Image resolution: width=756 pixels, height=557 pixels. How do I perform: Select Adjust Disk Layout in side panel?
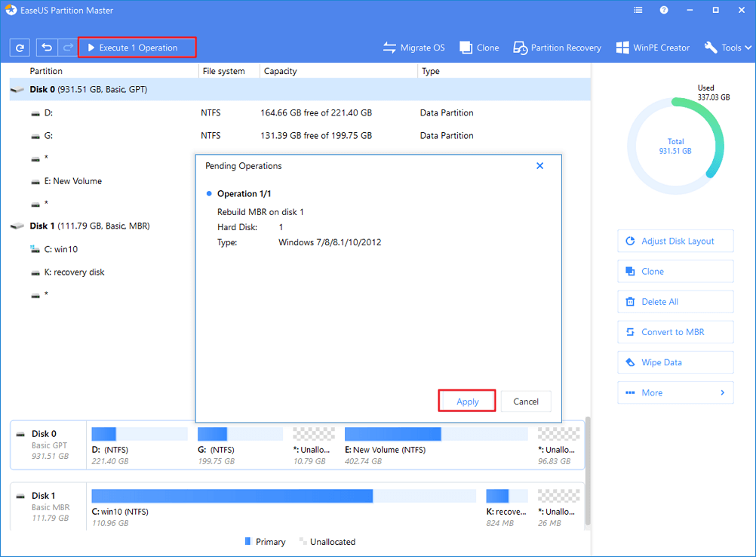click(675, 242)
